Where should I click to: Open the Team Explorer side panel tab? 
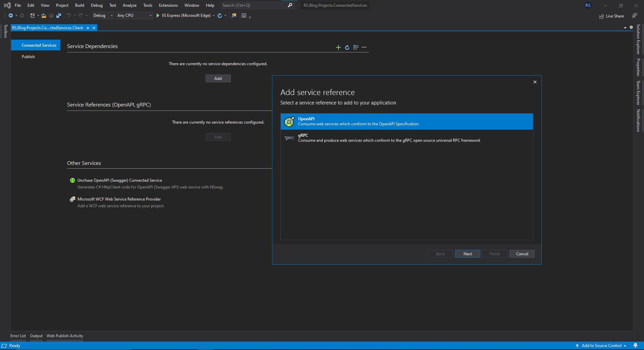(x=638, y=93)
